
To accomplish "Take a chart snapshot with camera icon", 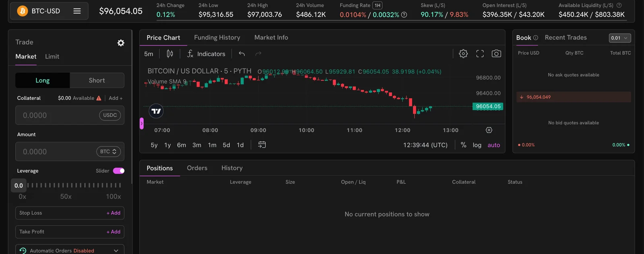I will (496, 54).
